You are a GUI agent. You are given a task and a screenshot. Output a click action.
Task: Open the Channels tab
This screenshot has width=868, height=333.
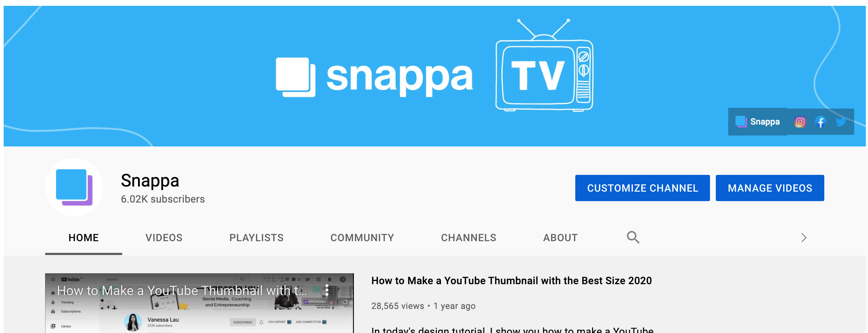pyautogui.click(x=469, y=238)
